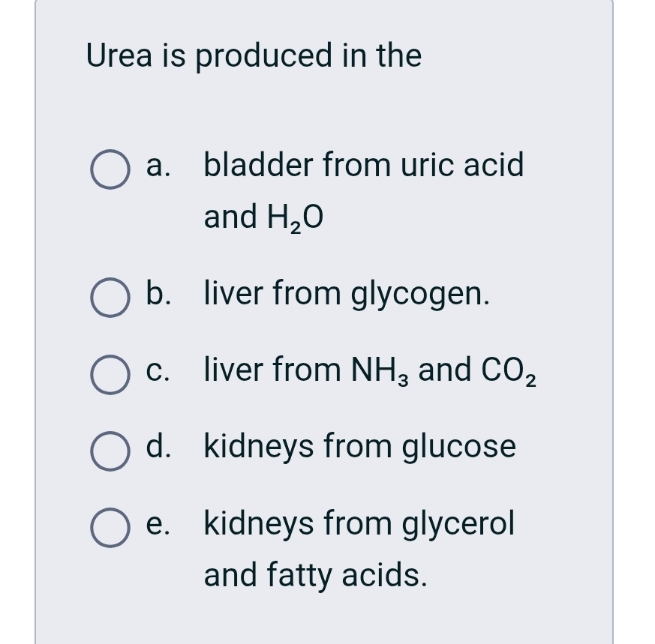The height and width of the screenshot is (644, 655).
Task: Click the text 'liver from glycogen.'
Action: (x=347, y=295)
